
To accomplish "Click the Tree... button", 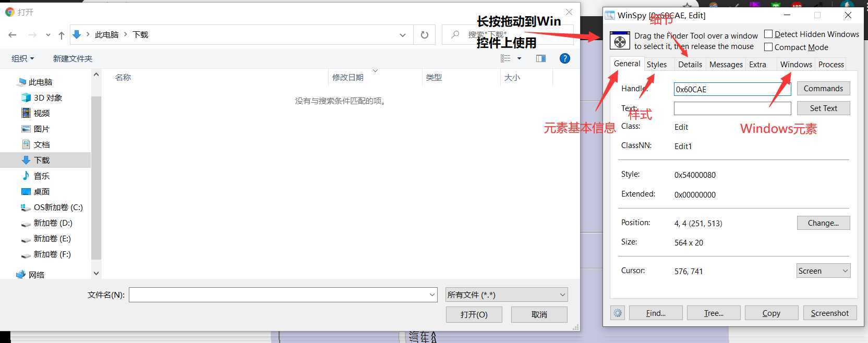I will coord(714,313).
